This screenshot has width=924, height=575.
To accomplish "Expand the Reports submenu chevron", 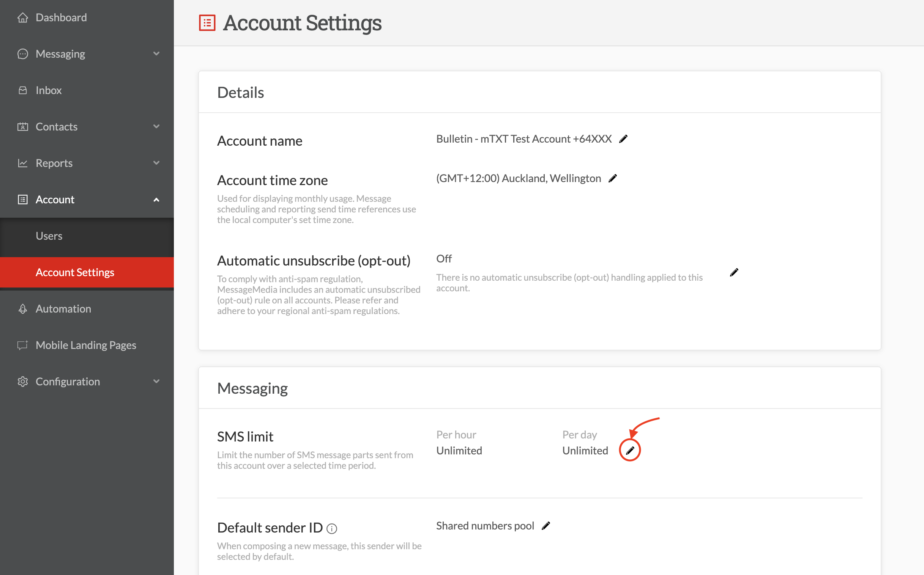I will tap(156, 163).
